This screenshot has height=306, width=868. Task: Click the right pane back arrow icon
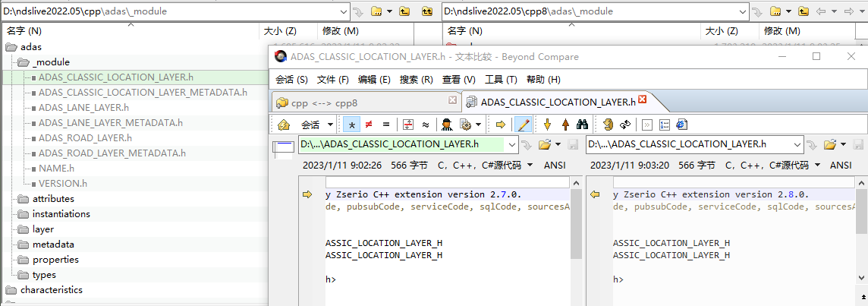point(822,11)
